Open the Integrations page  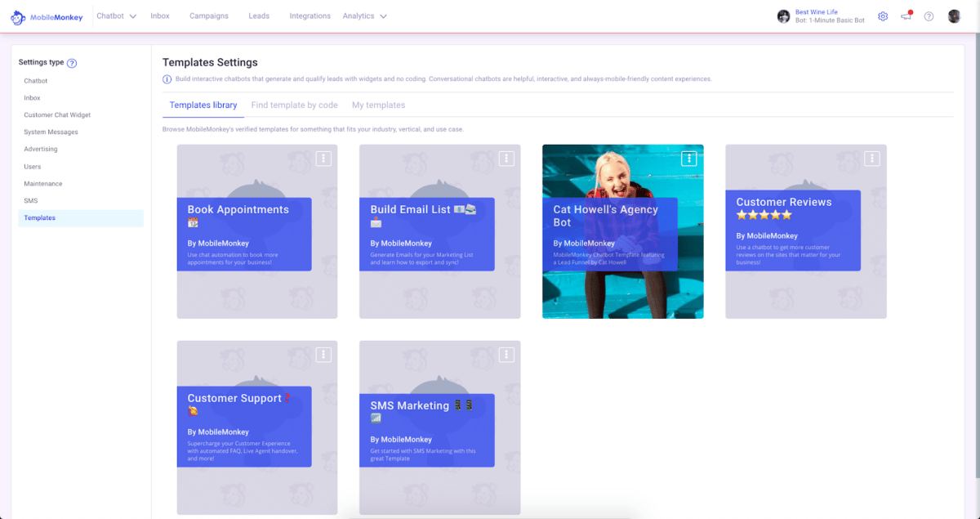310,16
